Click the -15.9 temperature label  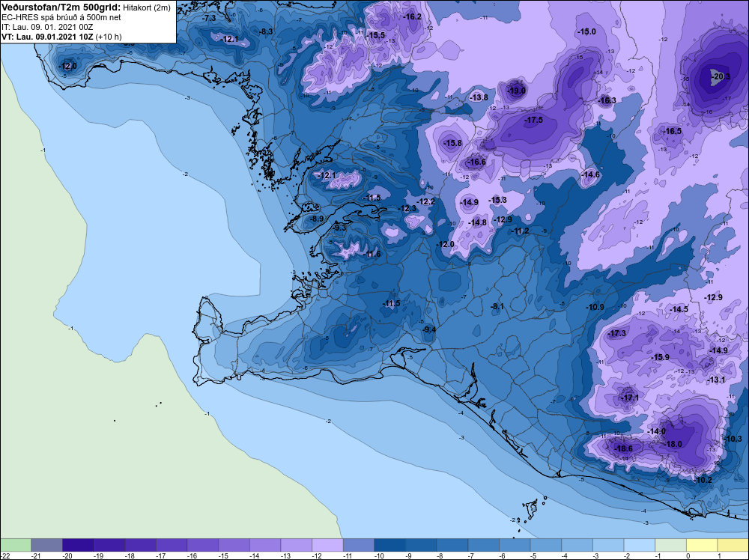660,358
